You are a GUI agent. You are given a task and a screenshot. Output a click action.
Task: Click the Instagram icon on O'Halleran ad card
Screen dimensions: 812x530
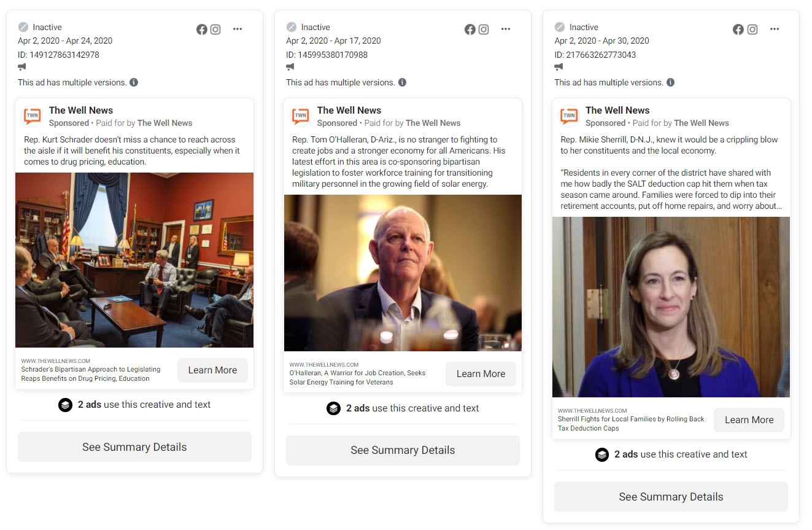click(484, 29)
